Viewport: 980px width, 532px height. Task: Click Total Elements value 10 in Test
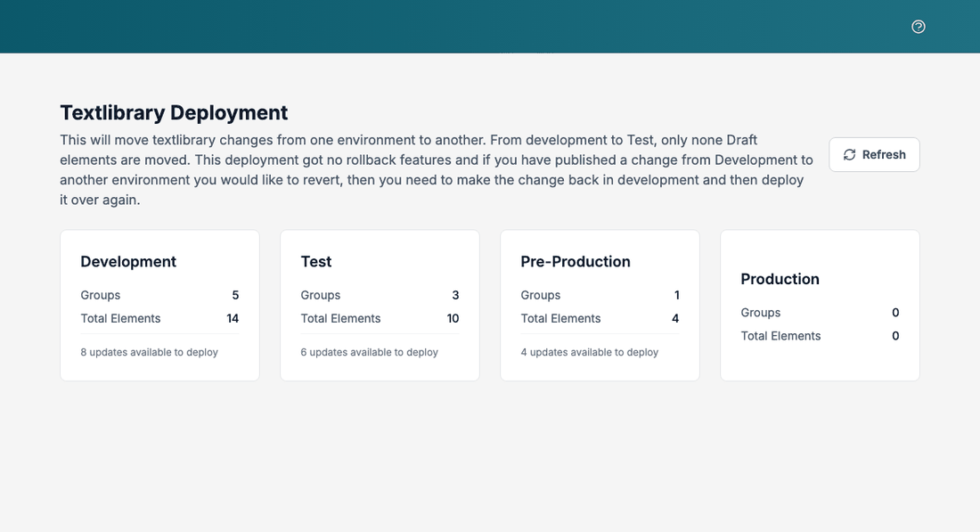pos(453,318)
